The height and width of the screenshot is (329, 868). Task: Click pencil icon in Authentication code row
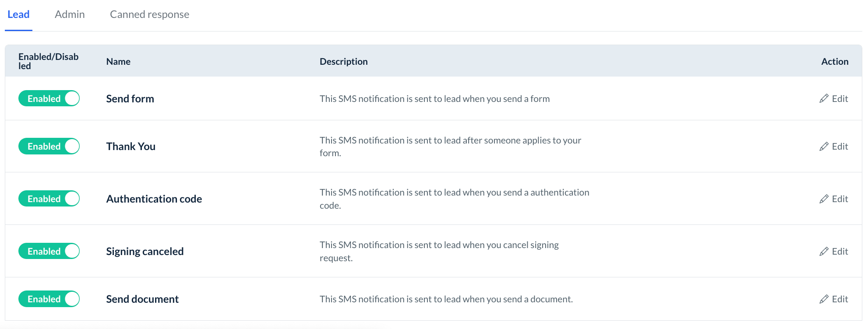point(824,199)
